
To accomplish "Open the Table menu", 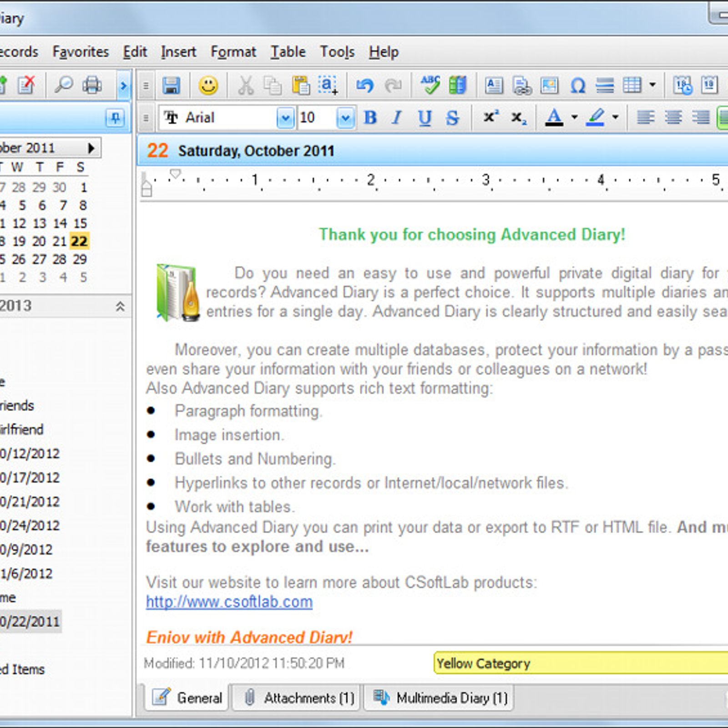I will [x=288, y=52].
